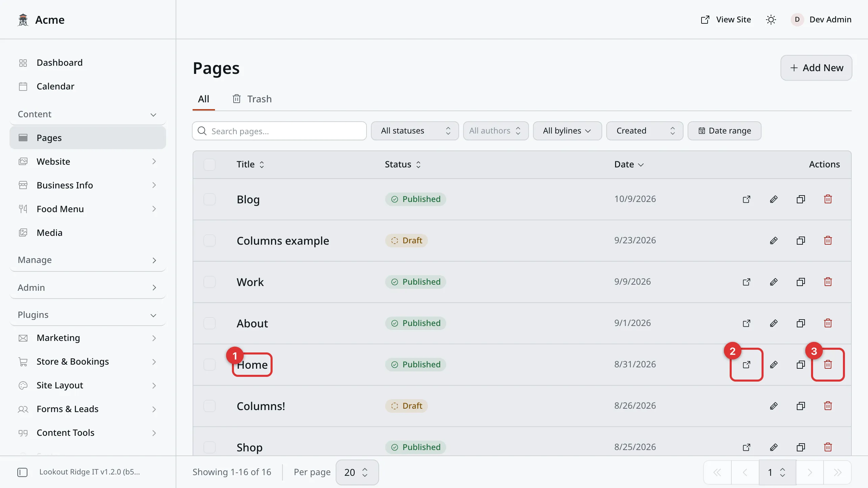Open the Shop page in a new tab
This screenshot has width=868, height=488.
(x=747, y=447)
